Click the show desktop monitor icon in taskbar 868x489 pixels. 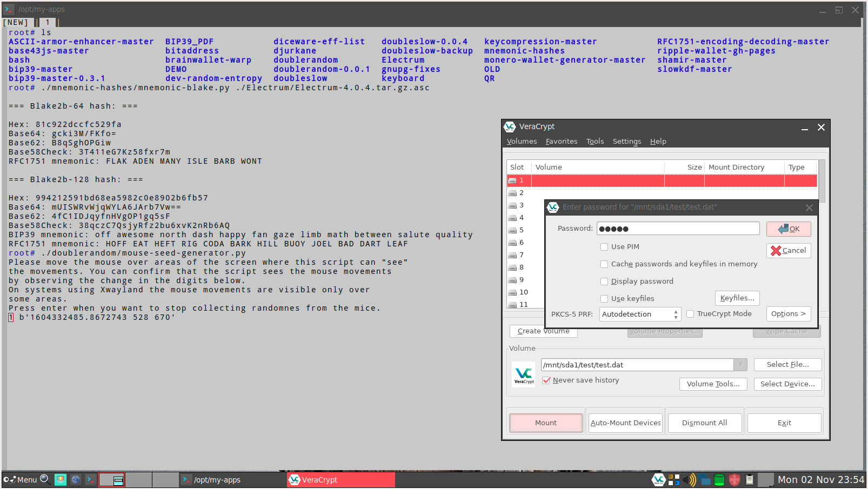[61, 479]
